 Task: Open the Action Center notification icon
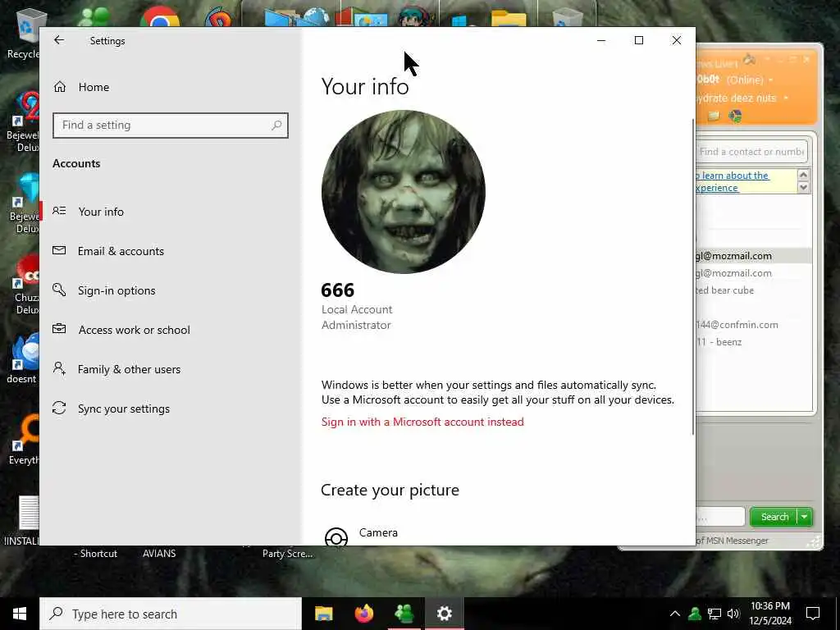(x=813, y=614)
